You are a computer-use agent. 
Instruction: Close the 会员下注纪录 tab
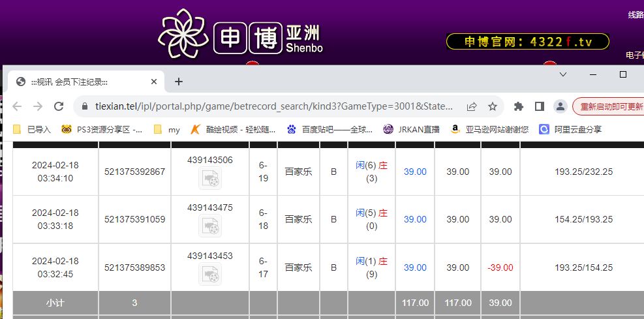click(x=154, y=82)
